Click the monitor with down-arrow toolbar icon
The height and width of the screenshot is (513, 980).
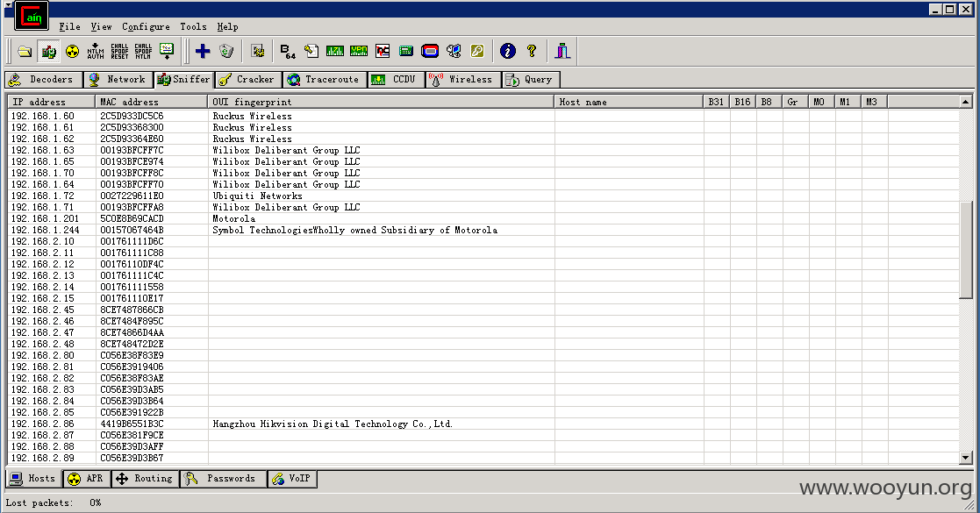pyautogui.click(x=167, y=51)
